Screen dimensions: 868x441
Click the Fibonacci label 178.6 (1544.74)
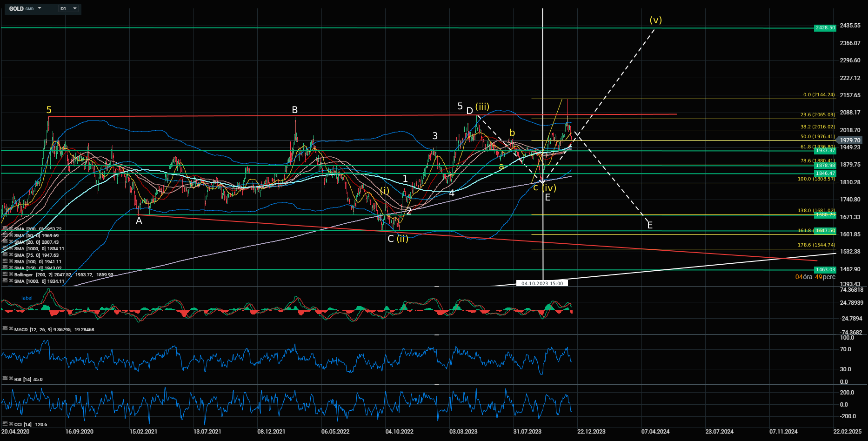pos(816,245)
